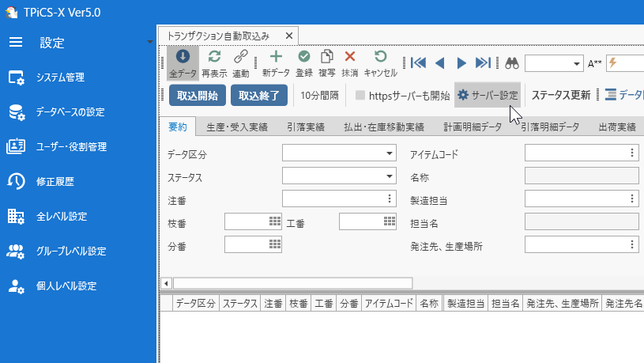Sort by データ区分 column header
The width and height of the screenshot is (644, 363).
pos(196,304)
